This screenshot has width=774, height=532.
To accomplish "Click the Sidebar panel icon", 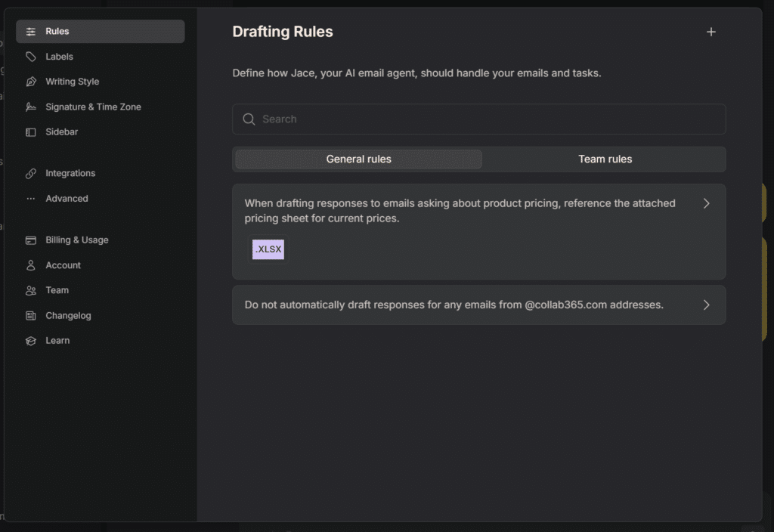I will (31, 132).
